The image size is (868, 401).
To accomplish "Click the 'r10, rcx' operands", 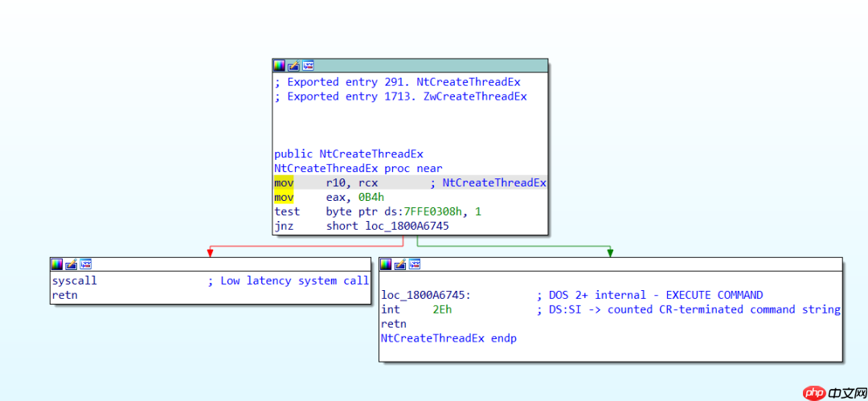I will tap(352, 183).
